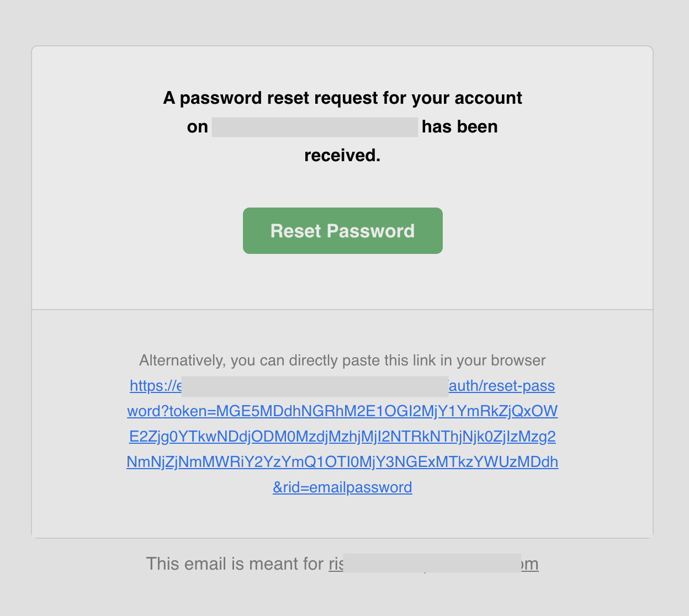The height and width of the screenshot is (616, 689).
Task: Click the link line starting with NmNjZjNmMWRi
Action: click(x=342, y=462)
